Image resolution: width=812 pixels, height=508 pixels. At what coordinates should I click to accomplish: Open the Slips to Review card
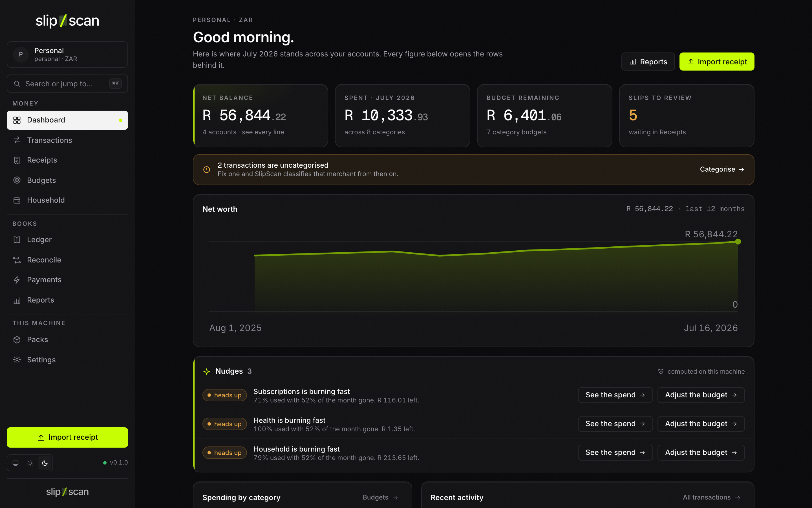pos(687,116)
